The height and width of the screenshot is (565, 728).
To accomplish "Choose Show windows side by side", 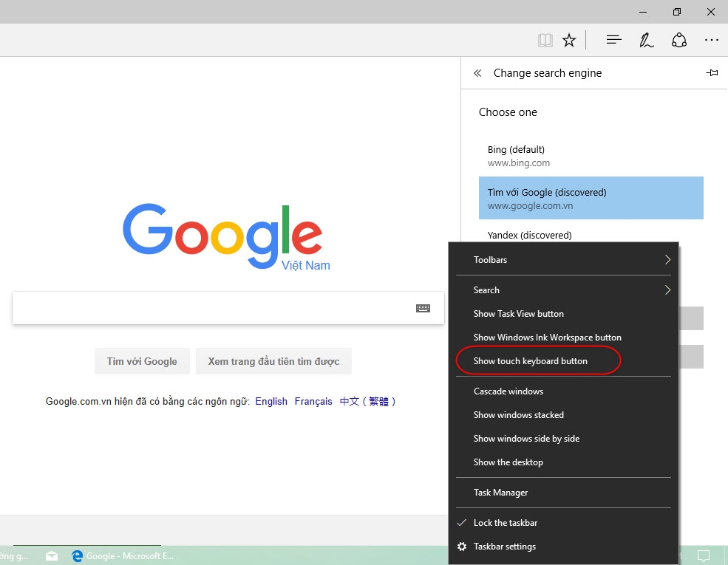I will pyautogui.click(x=564, y=439).
